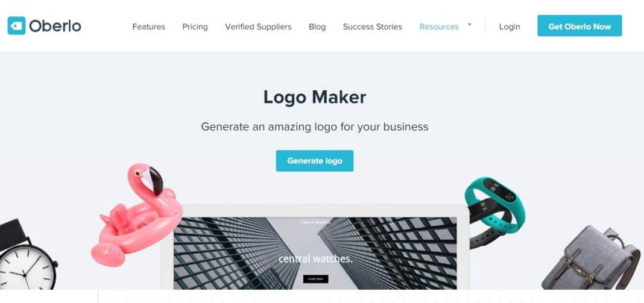Go to Pricing in the navigation
Image resolution: width=644 pixels, height=303 pixels.
[x=195, y=27]
